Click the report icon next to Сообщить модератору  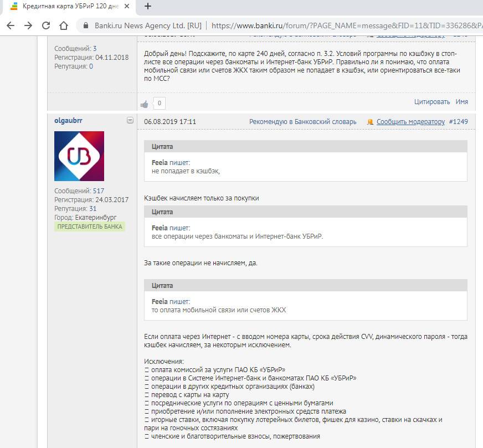click(369, 122)
